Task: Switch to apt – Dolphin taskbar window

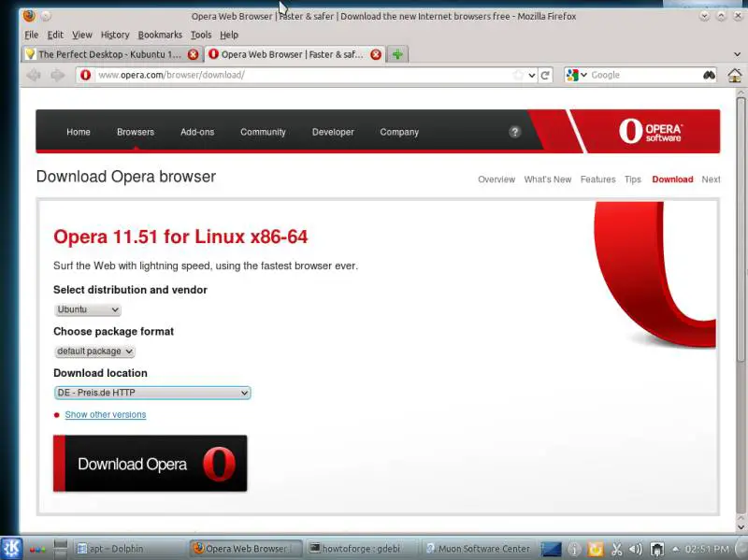Action: (x=129, y=549)
